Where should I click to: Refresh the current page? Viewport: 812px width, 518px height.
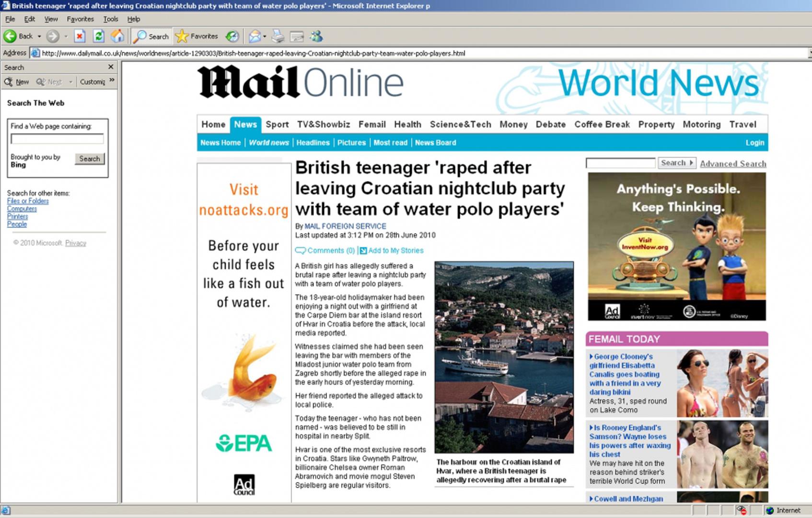99,36
